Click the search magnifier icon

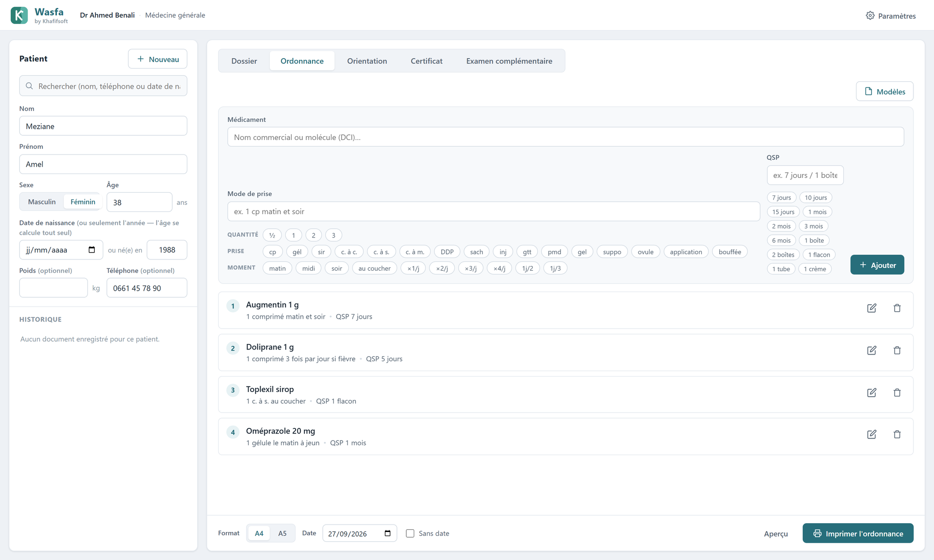pos(29,86)
